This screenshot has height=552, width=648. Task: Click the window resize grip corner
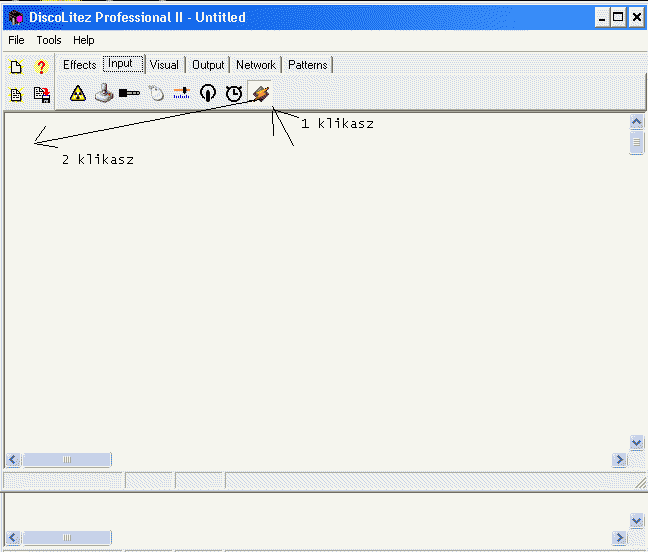641,483
